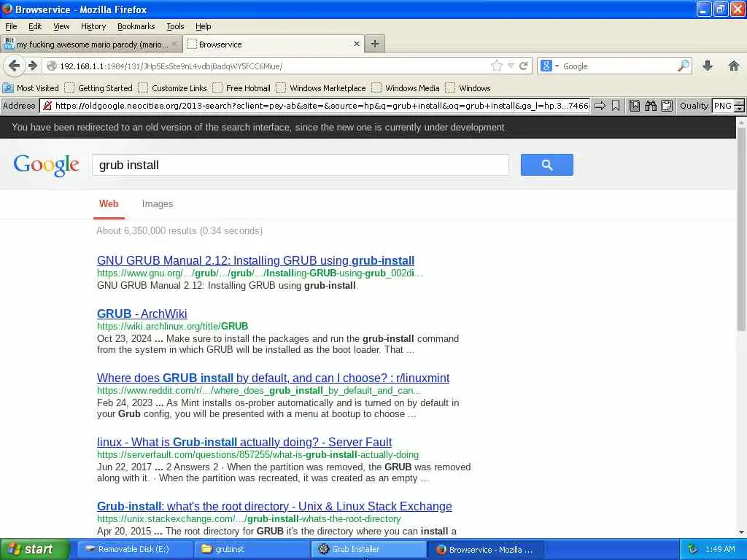Open the GRUB - ArchWiki result
Screen dimensions: 747x560
142,314
